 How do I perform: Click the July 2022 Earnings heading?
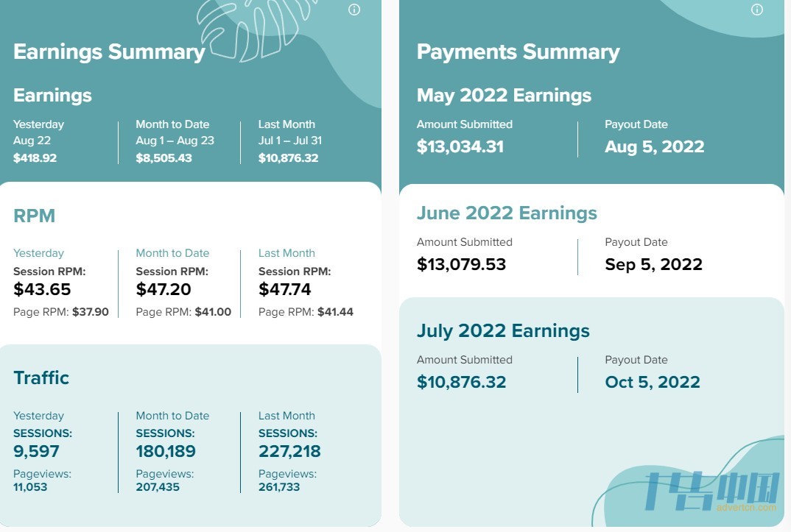click(x=503, y=331)
